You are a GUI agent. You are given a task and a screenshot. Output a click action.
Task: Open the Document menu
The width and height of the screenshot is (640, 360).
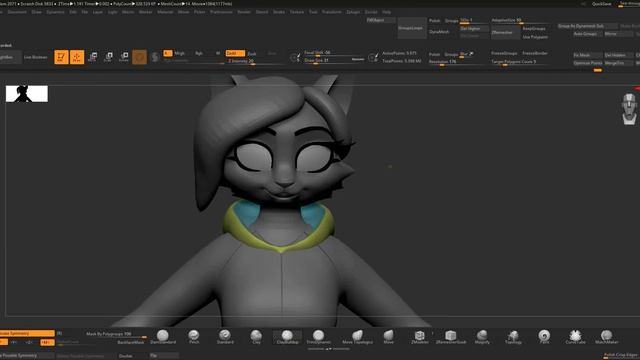pos(17,12)
